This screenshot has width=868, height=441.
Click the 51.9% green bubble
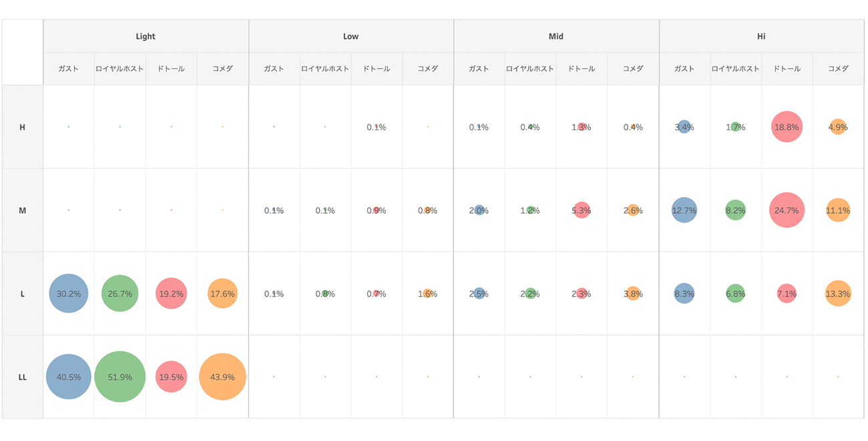coord(120,377)
